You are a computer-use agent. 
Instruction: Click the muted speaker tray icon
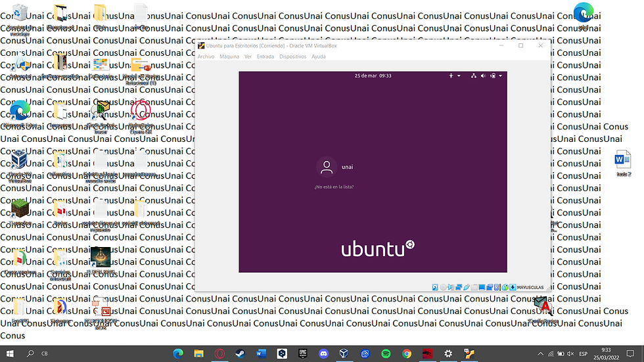[570, 353]
